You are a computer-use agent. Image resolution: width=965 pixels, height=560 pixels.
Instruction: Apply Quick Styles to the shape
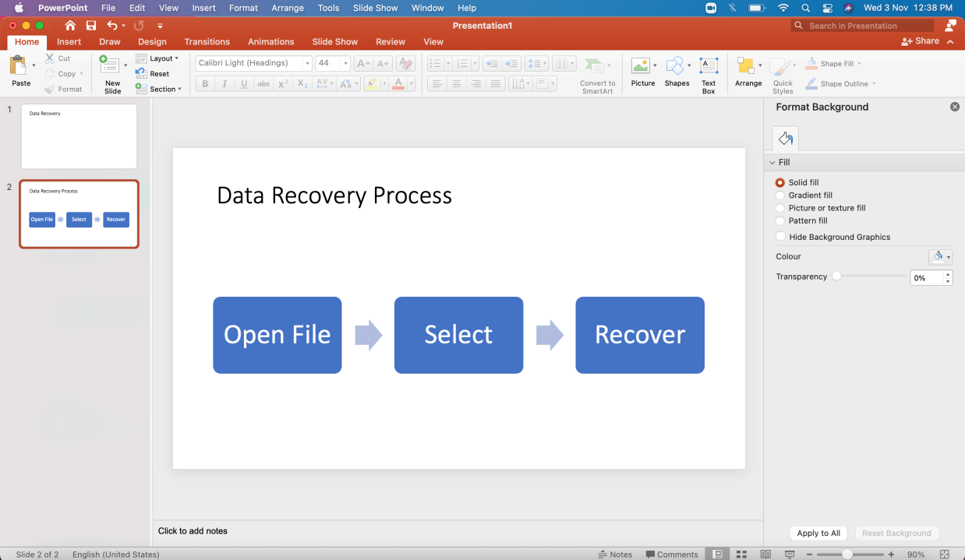(x=783, y=73)
